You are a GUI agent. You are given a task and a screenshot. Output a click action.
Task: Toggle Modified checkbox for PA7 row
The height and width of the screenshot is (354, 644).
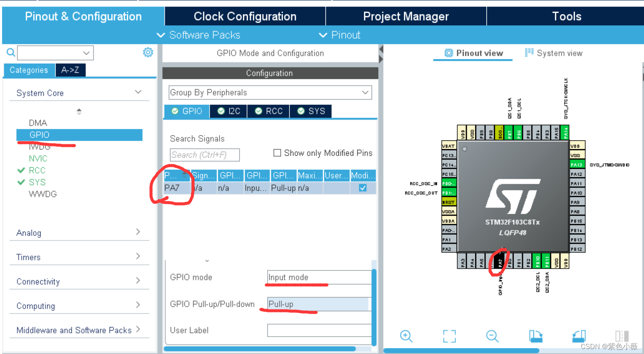[x=363, y=188]
